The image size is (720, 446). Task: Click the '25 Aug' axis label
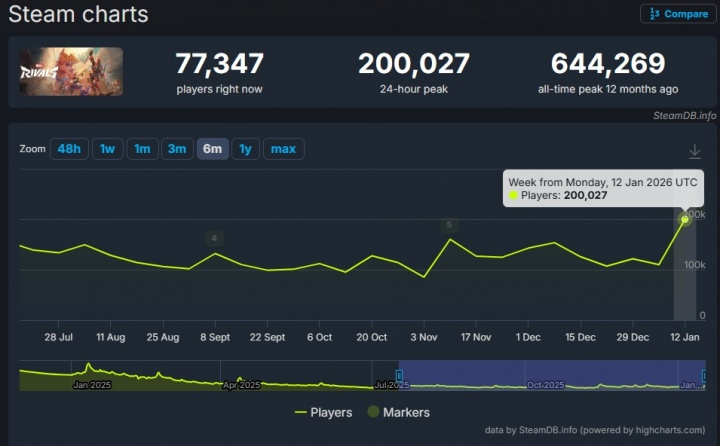tap(163, 337)
